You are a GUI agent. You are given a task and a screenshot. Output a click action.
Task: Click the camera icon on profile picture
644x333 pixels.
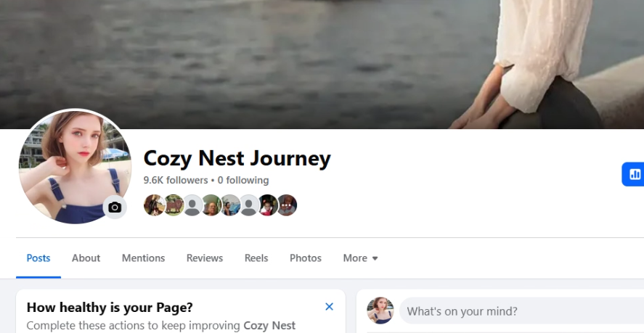tap(115, 207)
